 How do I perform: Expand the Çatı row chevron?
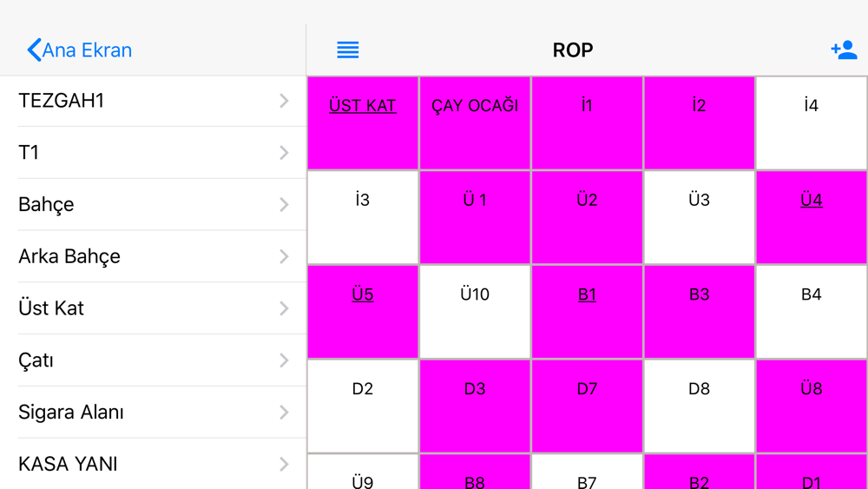coord(284,360)
